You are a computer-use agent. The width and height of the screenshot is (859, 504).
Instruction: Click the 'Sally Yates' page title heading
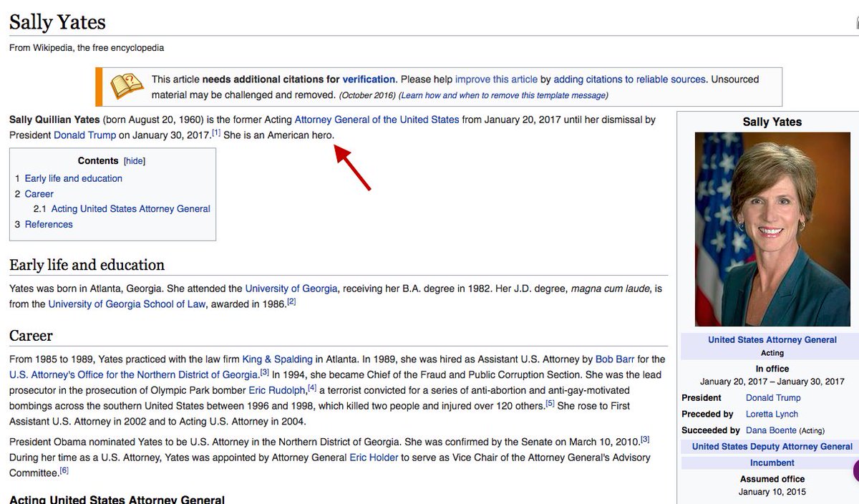pos(57,22)
